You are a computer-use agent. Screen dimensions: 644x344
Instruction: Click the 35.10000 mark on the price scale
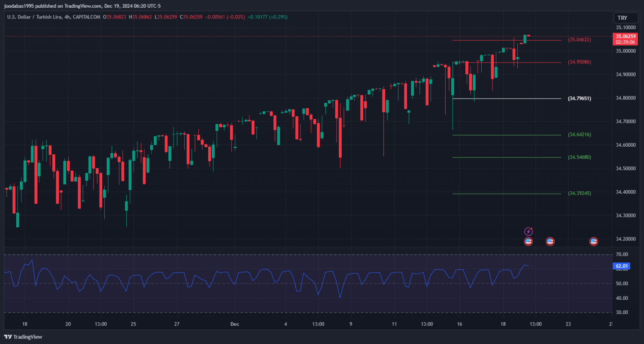(626, 27)
